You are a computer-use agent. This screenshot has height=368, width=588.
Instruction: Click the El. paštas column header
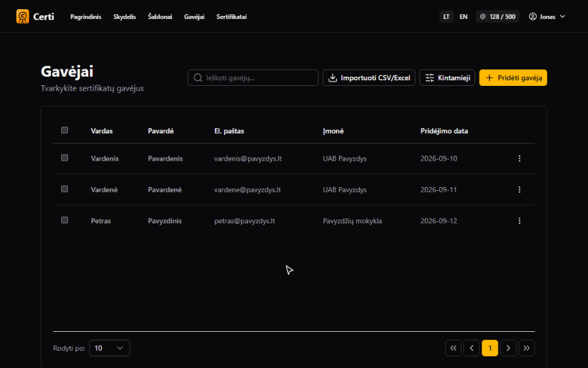click(x=229, y=131)
